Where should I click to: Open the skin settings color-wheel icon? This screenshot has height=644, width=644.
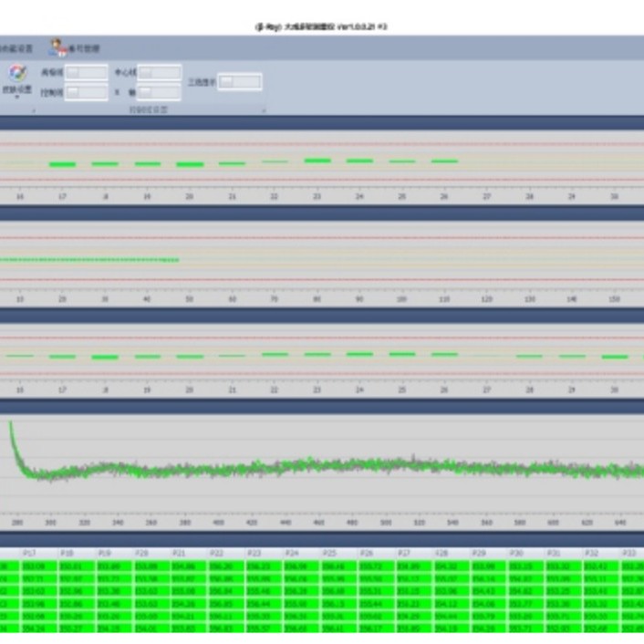pos(17,74)
